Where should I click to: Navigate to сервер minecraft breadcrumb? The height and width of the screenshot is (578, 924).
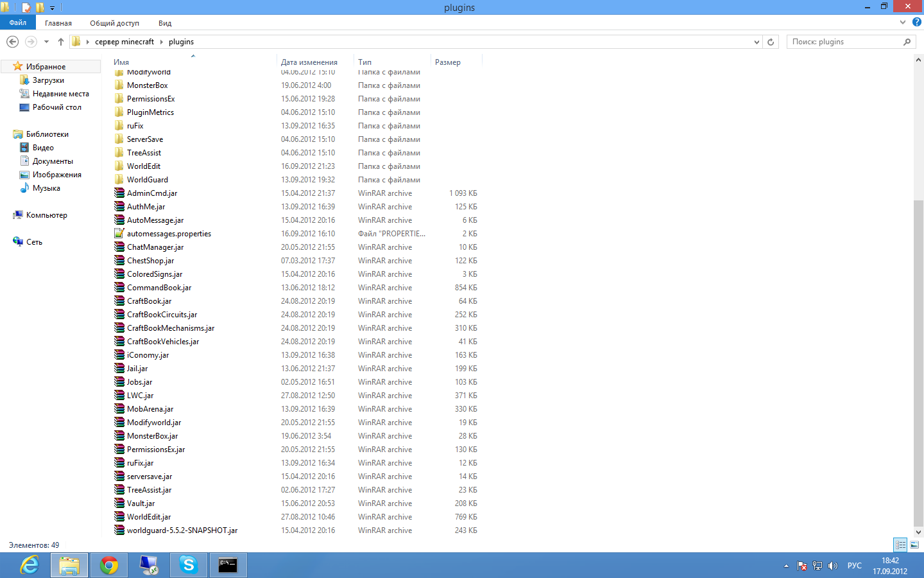(x=124, y=42)
